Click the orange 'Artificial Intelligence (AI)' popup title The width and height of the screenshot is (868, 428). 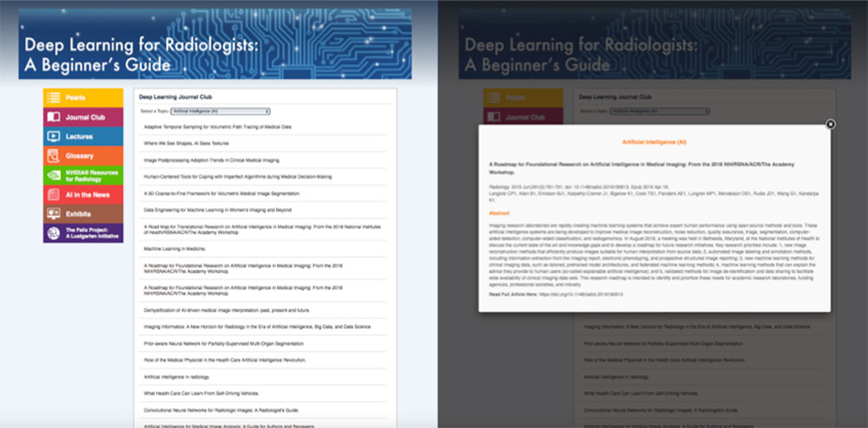pos(654,142)
